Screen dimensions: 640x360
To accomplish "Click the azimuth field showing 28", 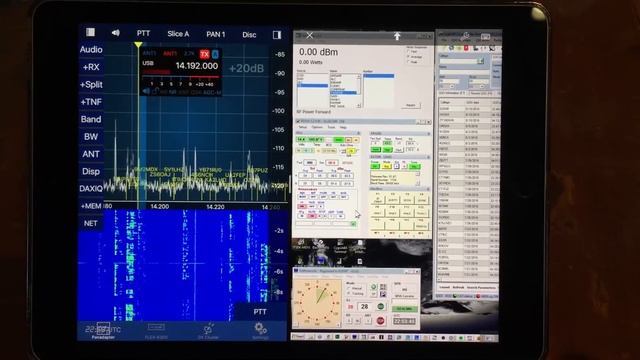I will coord(364,306).
